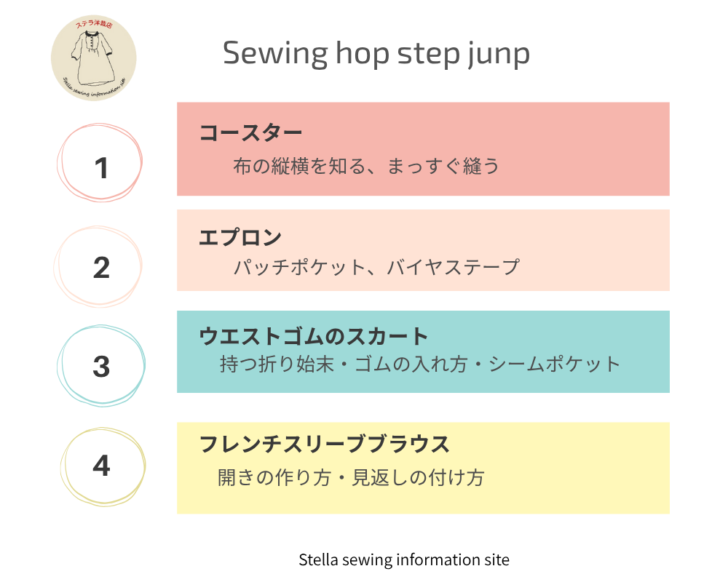Open the コースター heading
Image resolution: width=728 pixels, height=582 pixels.
tap(250, 132)
